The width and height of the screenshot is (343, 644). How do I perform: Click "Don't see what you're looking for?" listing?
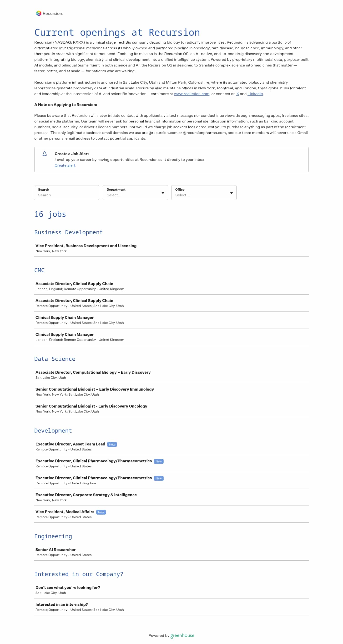[x=171, y=590]
